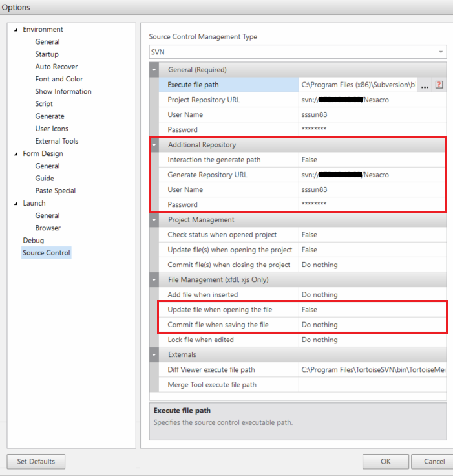Screen dimensions: 453x476
Task: Collapse the Externals section
Action: pyautogui.click(x=154, y=355)
